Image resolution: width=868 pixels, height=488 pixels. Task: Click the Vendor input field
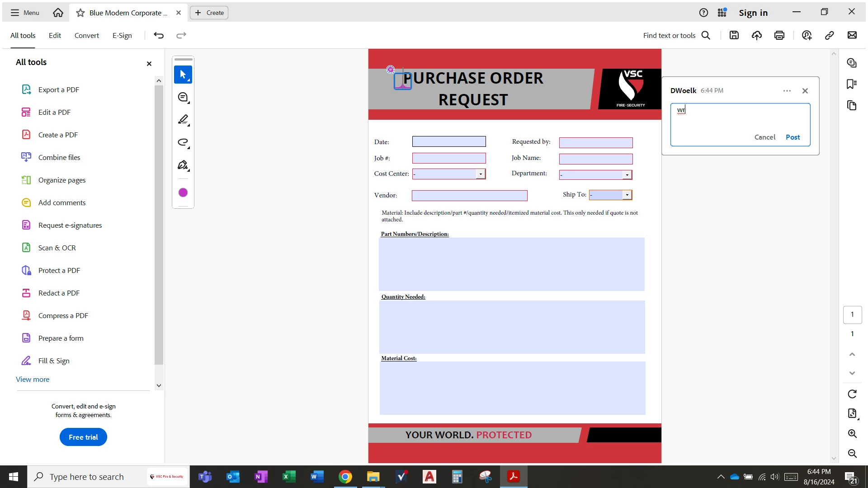coord(469,195)
